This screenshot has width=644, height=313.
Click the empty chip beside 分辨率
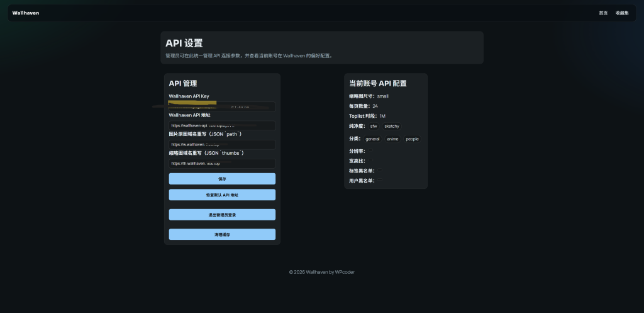(370, 151)
